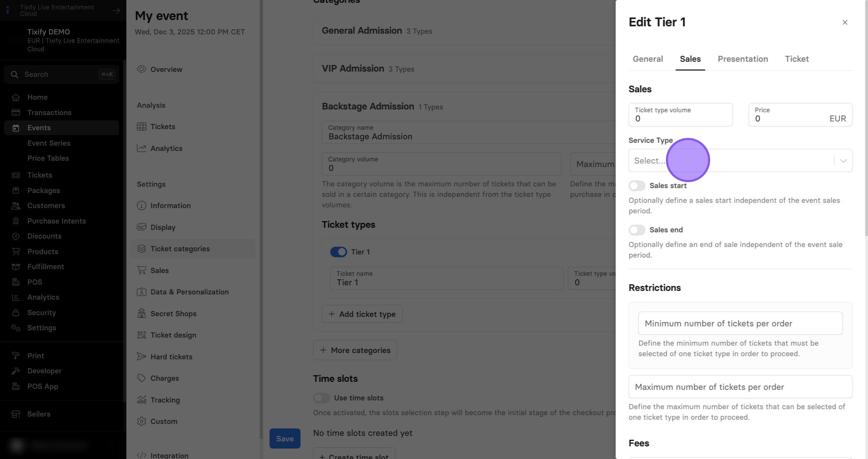Click the Information circle icon

coord(141,206)
